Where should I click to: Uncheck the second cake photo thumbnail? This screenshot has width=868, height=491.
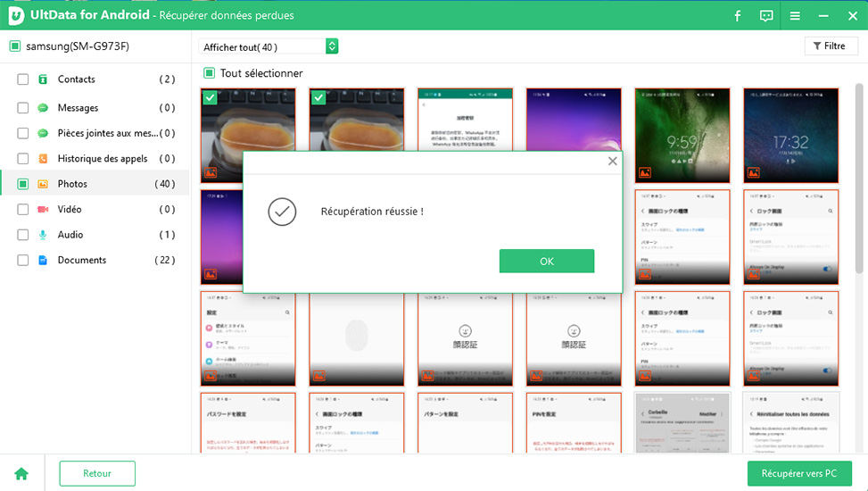[318, 98]
